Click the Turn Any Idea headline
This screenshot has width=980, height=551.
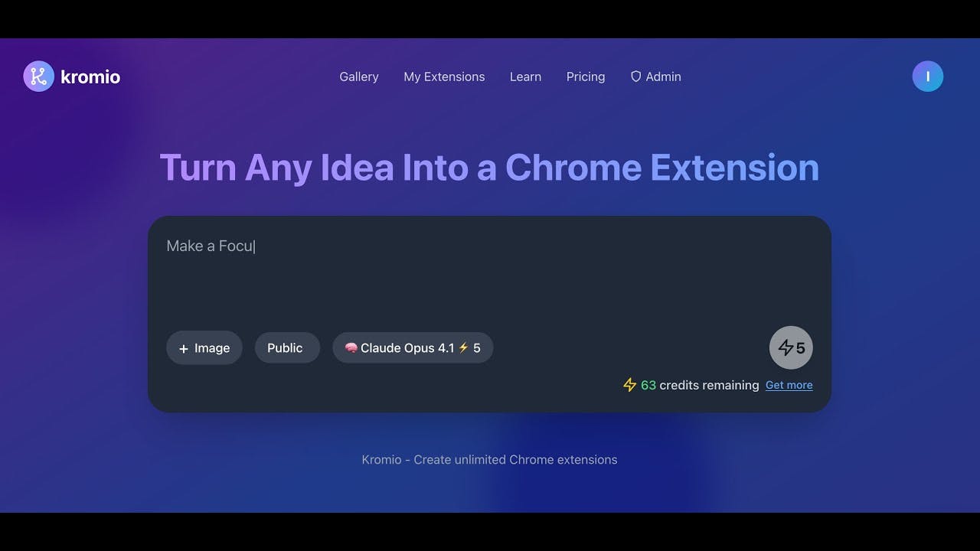point(489,168)
